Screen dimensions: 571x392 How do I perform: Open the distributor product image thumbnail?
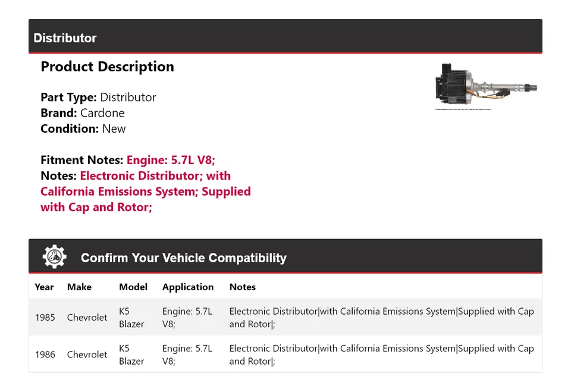[486, 86]
